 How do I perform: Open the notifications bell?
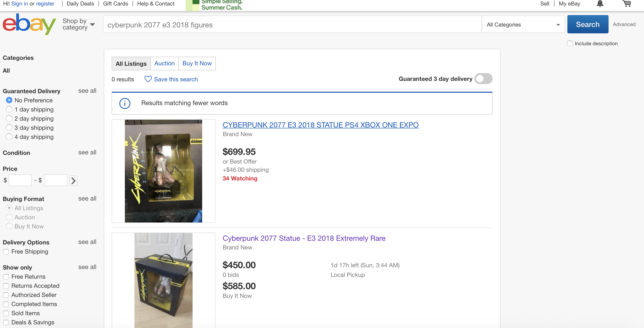(x=600, y=4)
